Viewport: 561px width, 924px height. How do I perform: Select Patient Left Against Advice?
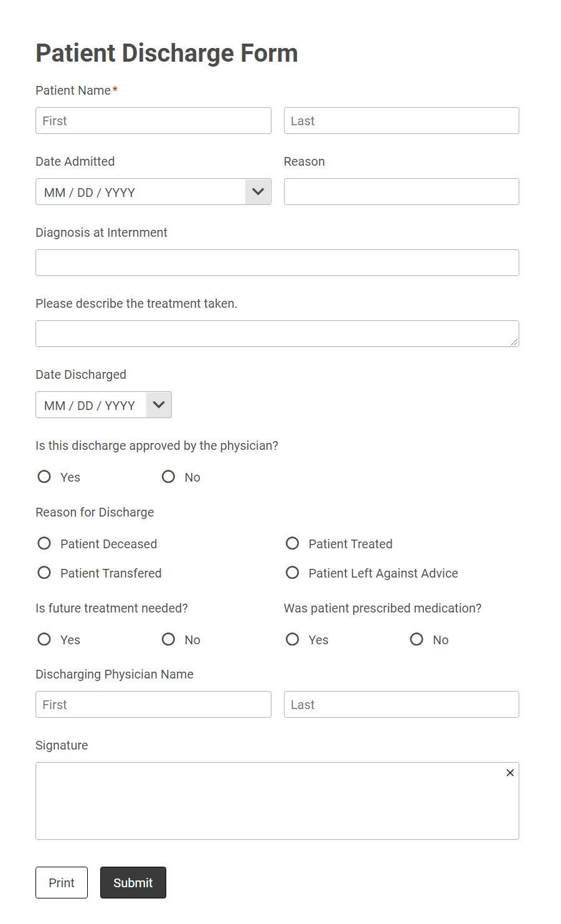click(x=292, y=573)
